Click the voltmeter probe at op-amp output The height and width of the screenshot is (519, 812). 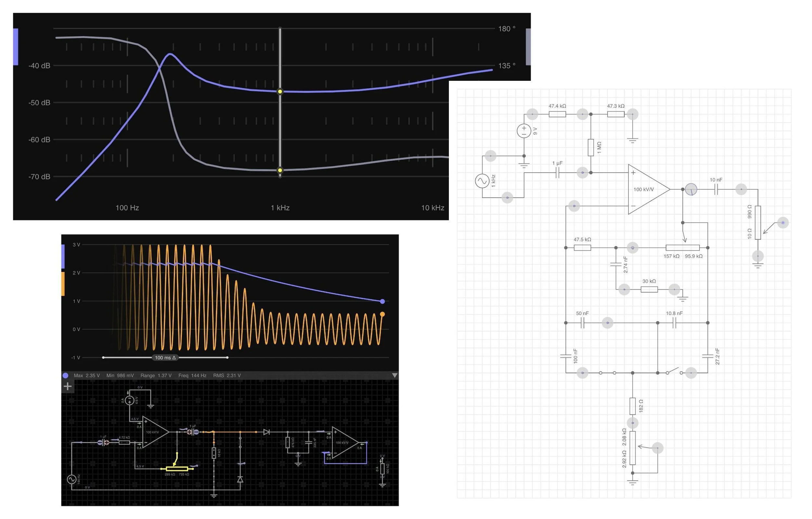(691, 190)
